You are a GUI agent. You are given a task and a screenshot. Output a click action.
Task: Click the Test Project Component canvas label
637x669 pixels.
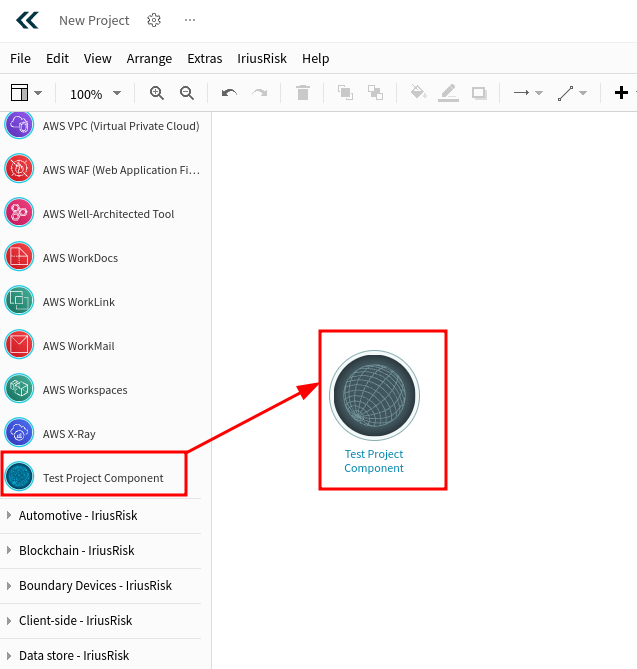click(x=374, y=461)
